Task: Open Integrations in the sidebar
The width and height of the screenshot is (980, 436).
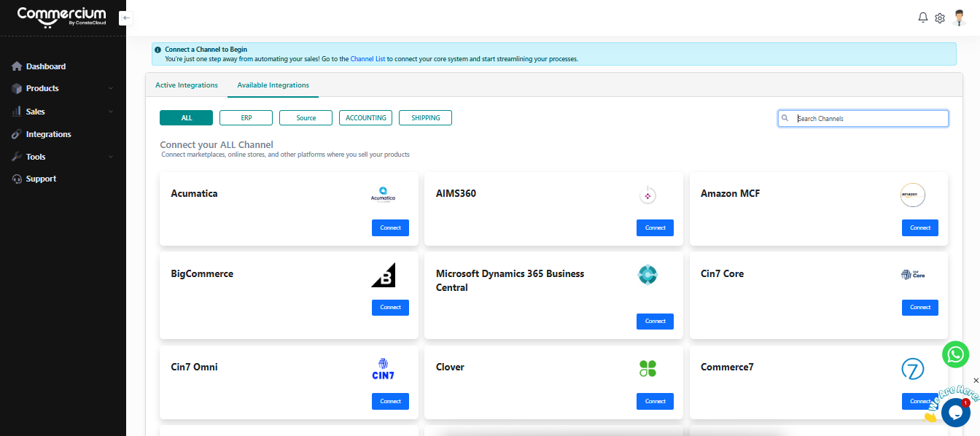Action: click(x=49, y=134)
